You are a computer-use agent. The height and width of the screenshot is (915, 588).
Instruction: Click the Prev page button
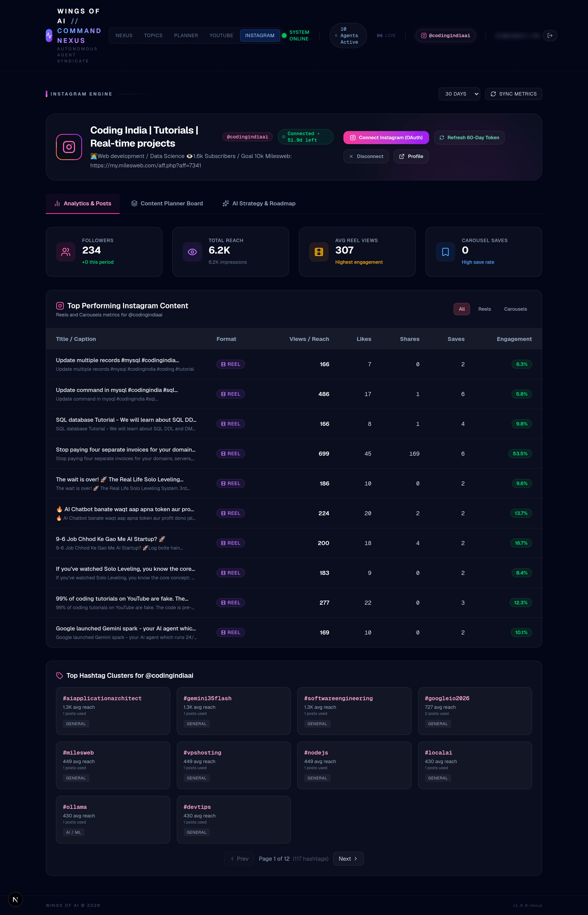239,859
